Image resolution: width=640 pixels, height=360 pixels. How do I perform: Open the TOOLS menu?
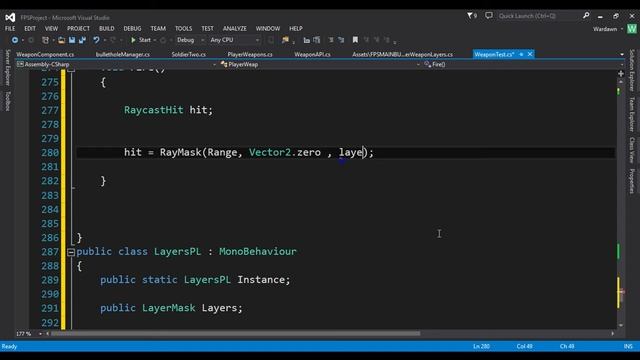[x=183, y=29]
